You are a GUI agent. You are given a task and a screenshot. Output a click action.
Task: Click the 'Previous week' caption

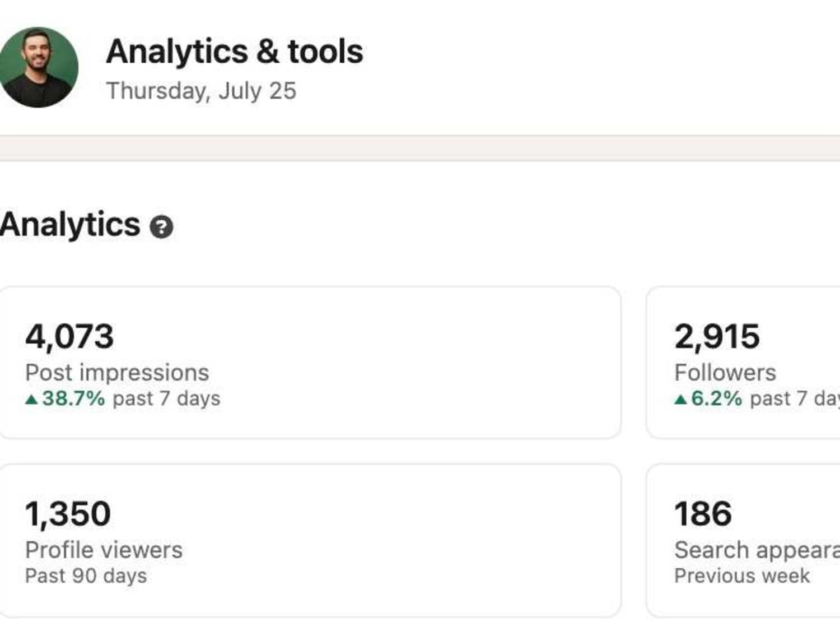point(742,576)
